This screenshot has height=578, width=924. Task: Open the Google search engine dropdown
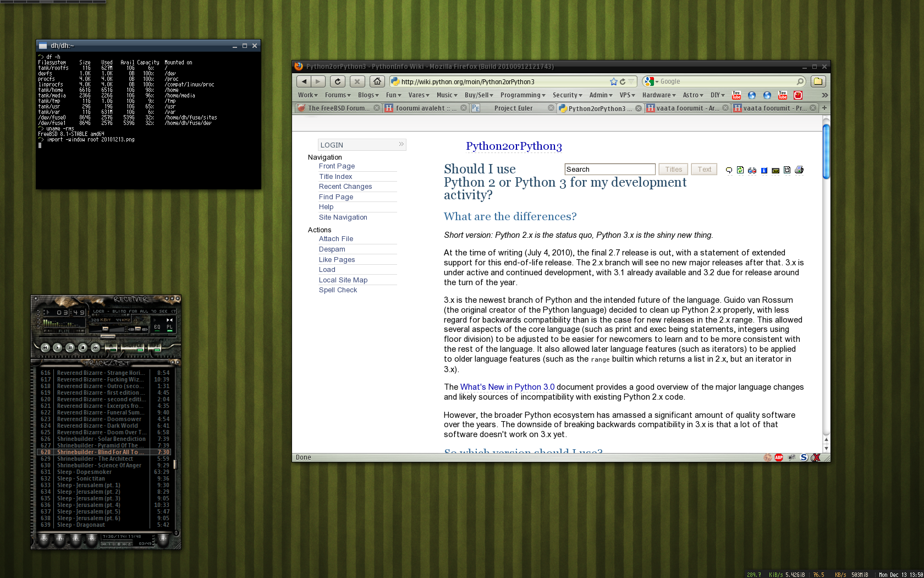point(651,81)
